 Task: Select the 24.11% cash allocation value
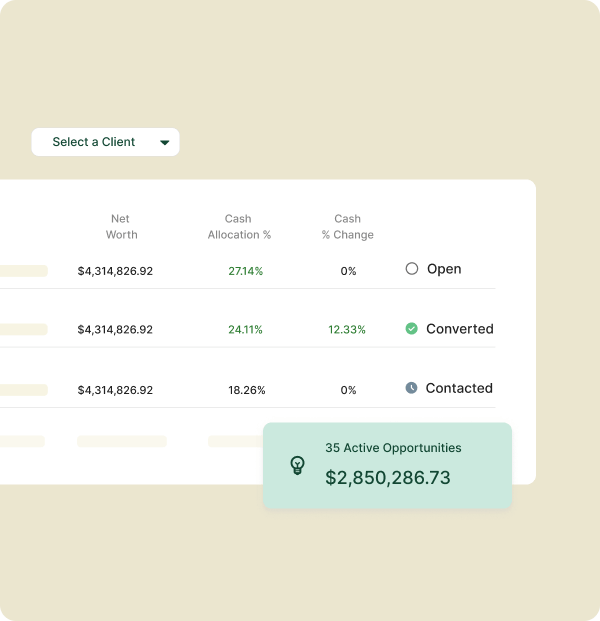tap(245, 330)
